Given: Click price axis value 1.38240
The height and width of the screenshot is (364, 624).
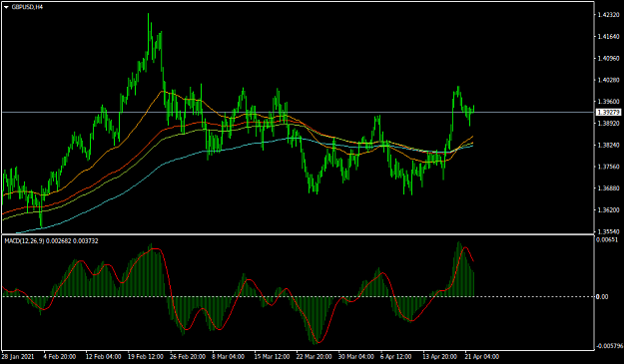Looking at the screenshot, I should 608,145.
